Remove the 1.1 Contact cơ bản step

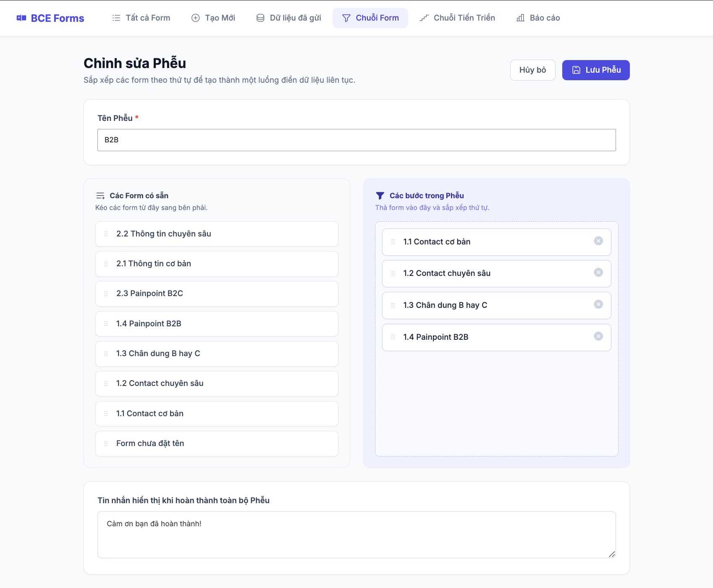coord(598,241)
